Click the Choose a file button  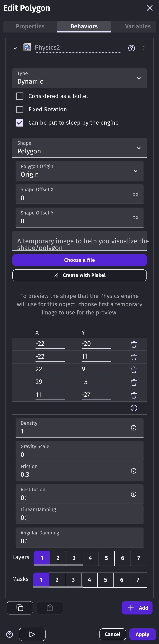(x=79, y=260)
